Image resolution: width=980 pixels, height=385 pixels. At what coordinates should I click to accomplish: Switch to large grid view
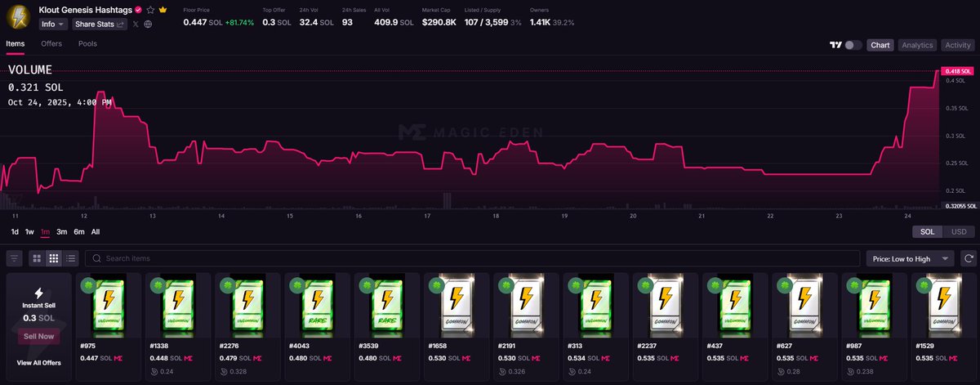(37, 258)
